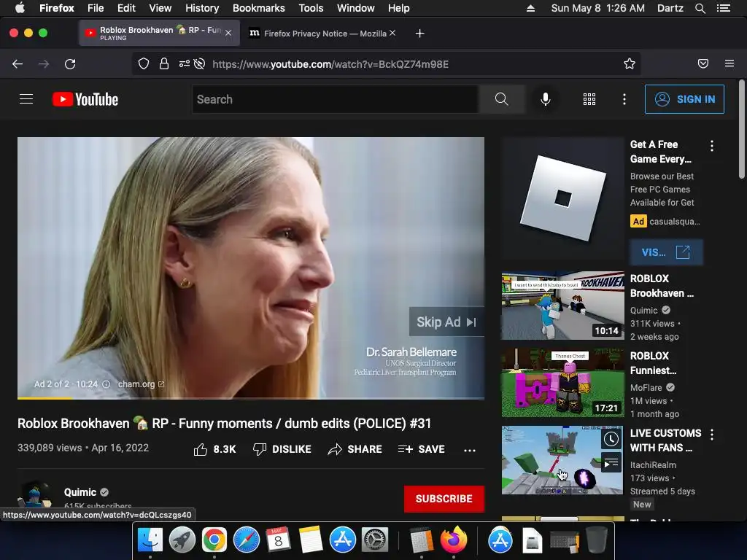Add LIVE CUSTOMS video to queue

(611, 463)
